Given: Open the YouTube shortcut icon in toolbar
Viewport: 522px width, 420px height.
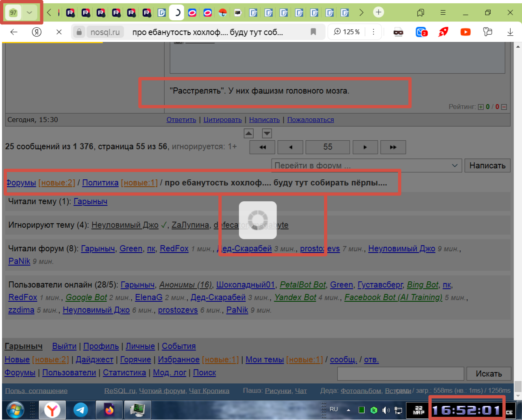Looking at the screenshot, I should [465, 32].
